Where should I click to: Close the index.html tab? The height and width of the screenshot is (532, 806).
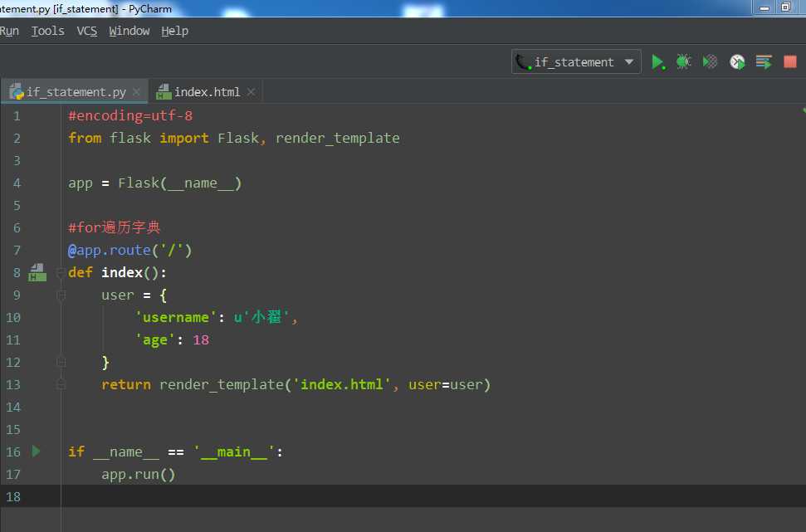(x=251, y=92)
